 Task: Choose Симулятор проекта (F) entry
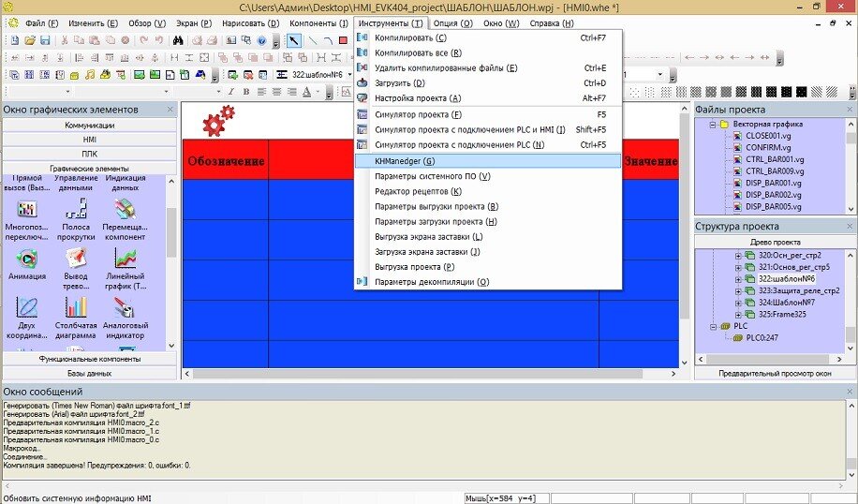[x=488, y=114]
